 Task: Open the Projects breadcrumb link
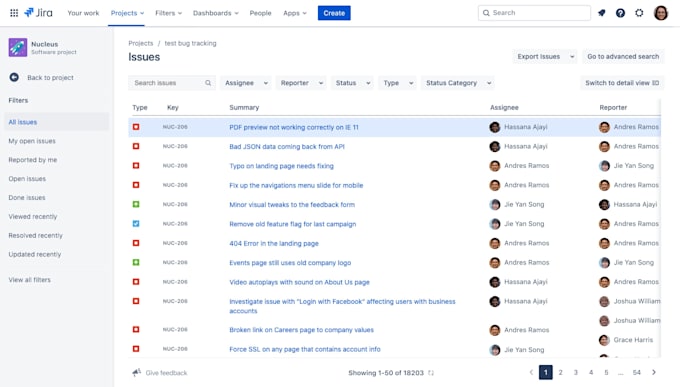141,43
